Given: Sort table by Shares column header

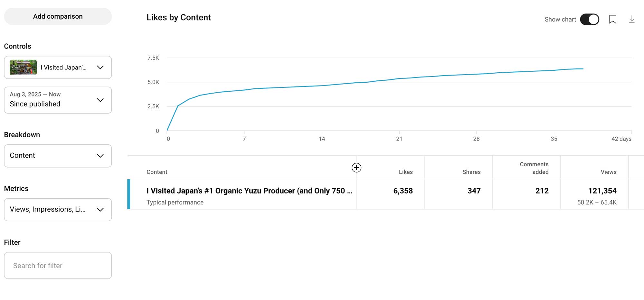Looking at the screenshot, I should click(x=471, y=172).
